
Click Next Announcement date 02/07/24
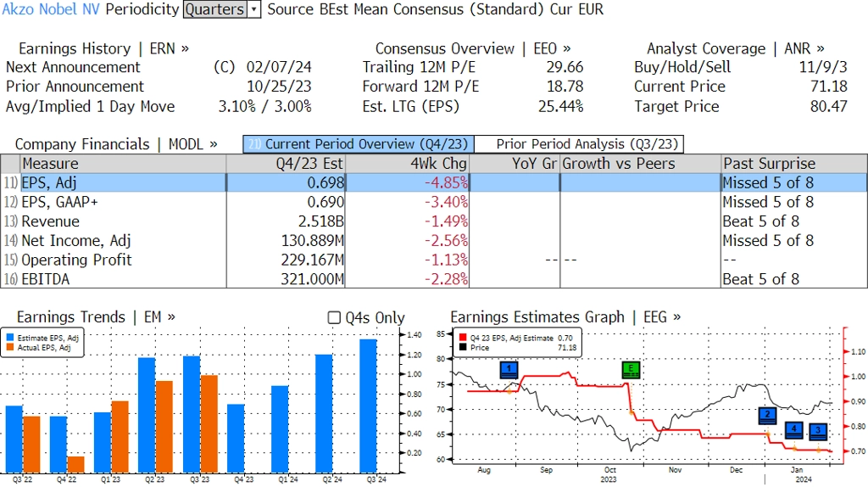pos(279,67)
